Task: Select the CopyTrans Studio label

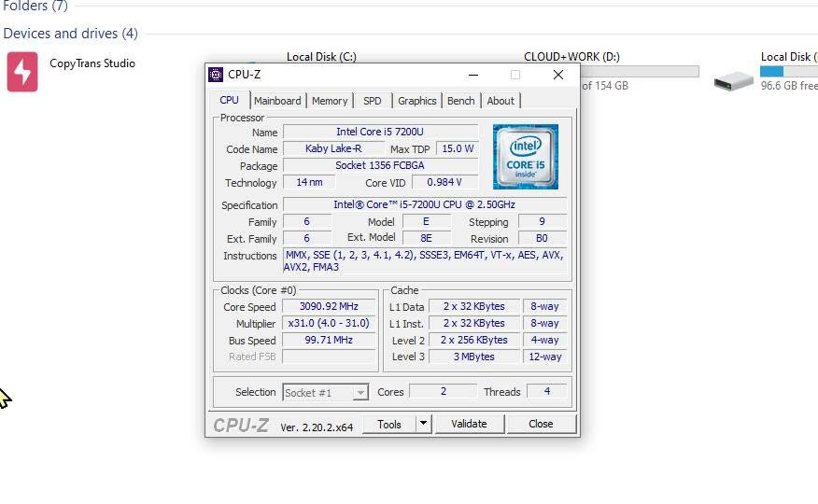Action: click(x=92, y=63)
